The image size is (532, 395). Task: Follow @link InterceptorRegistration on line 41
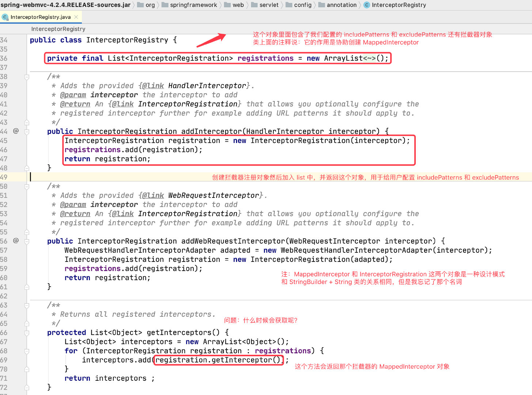coord(187,104)
